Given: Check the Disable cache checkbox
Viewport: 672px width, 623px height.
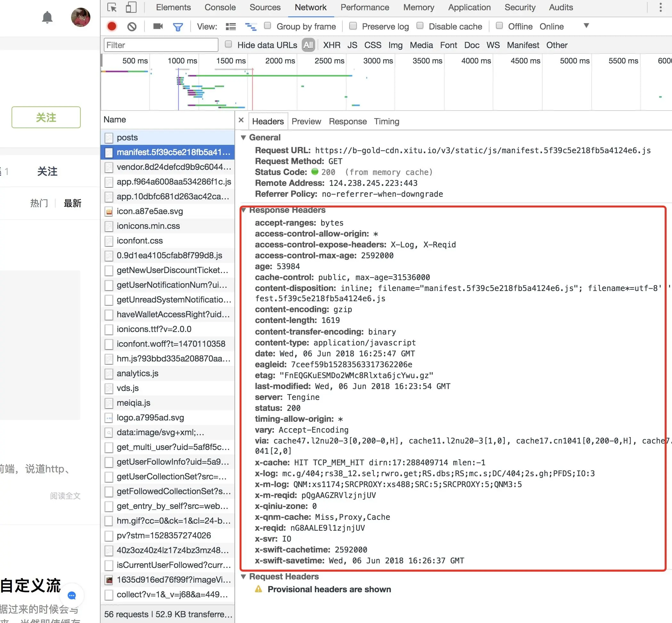Looking at the screenshot, I should [420, 26].
